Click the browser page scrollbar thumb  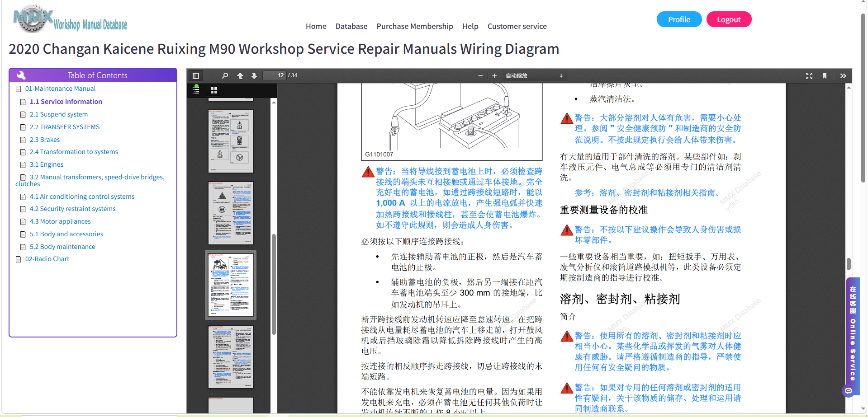click(863, 97)
